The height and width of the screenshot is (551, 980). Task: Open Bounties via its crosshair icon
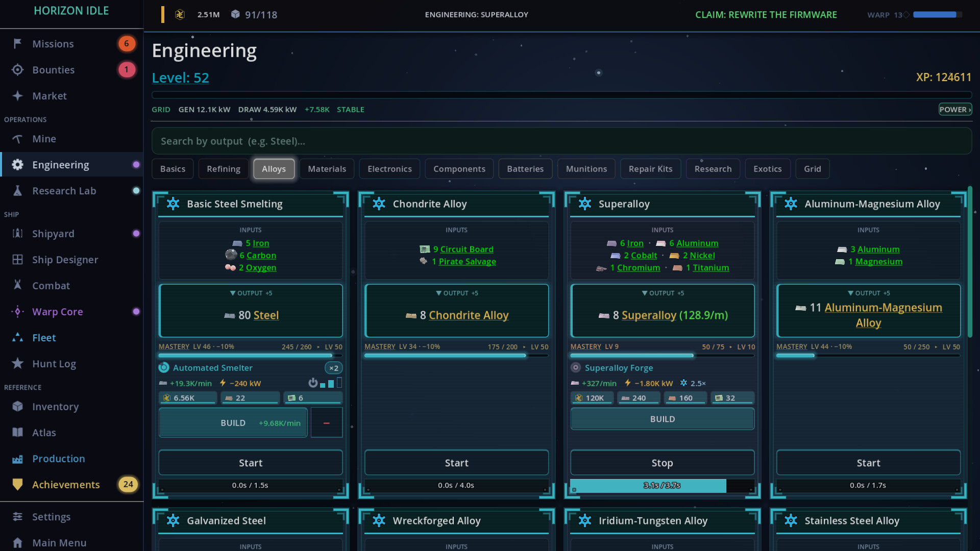(x=17, y=70)
